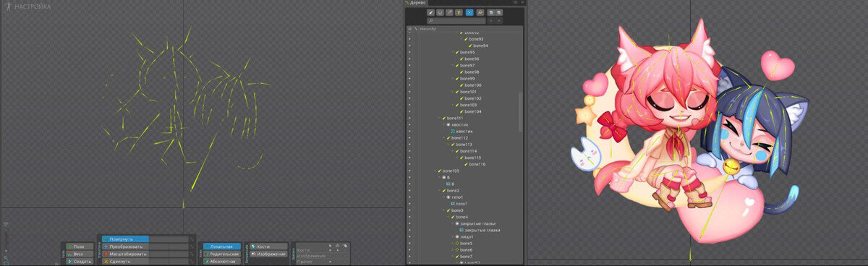Choose the Абсолютная axis option
Screen dimensions: 868x266
click(221, 262)
